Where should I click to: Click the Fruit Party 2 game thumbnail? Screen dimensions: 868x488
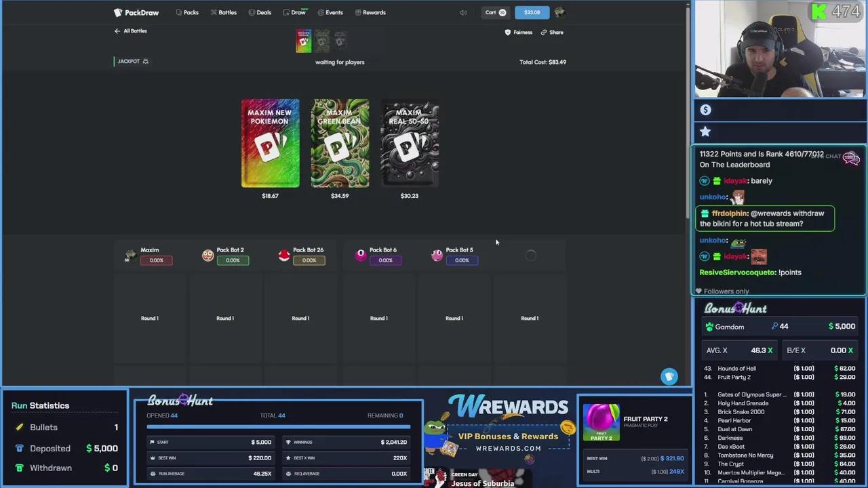click(x=601, y=423)
